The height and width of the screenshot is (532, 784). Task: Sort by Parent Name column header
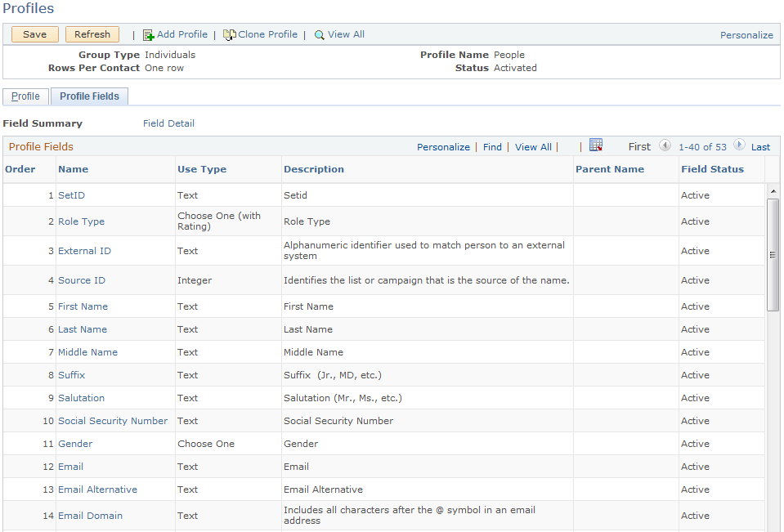point(610,169)
